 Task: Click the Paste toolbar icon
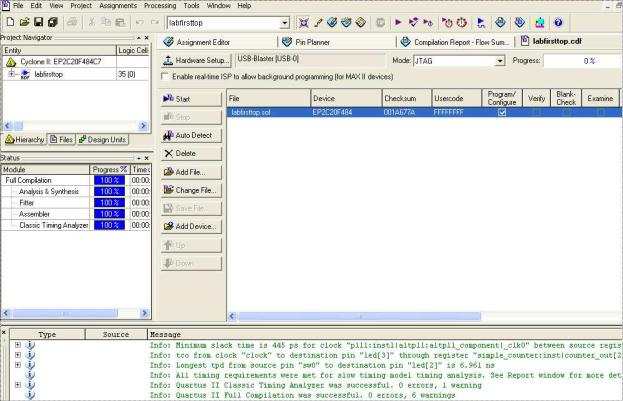click(120, 22)
